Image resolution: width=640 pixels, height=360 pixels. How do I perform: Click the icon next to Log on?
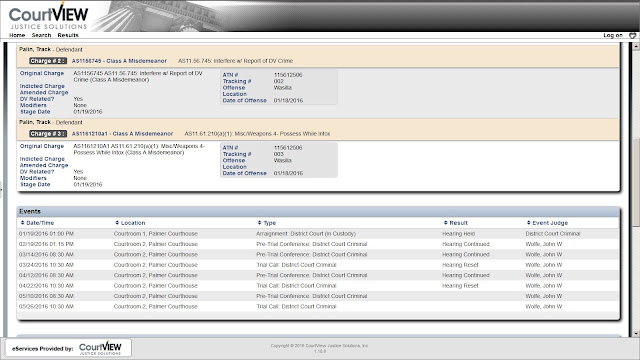click(x=632, y=36)
